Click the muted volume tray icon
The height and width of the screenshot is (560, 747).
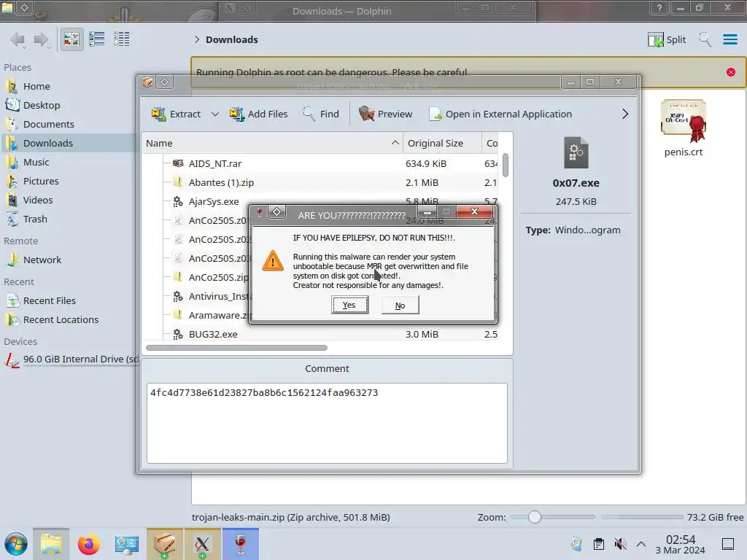(x=620, y=544)
